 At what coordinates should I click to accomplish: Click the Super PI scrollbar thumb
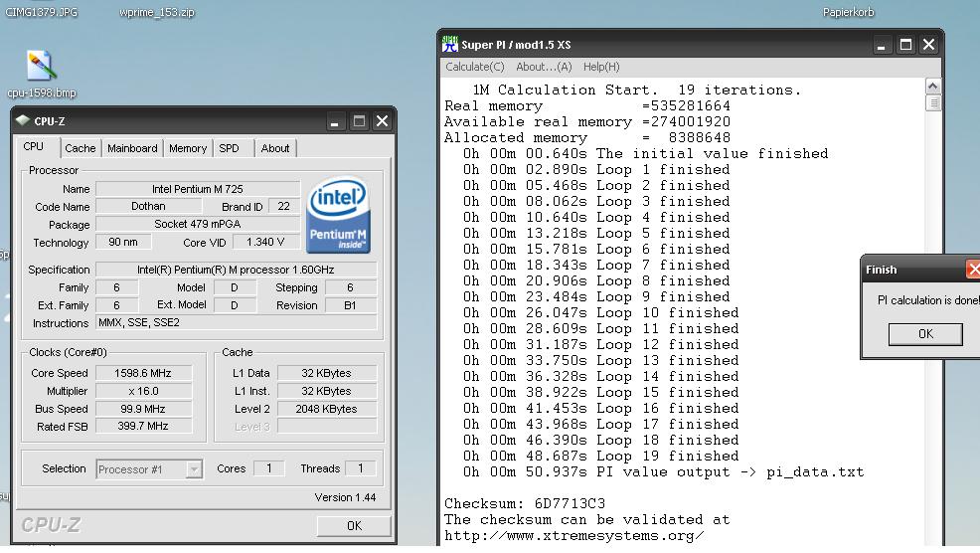point(932,103)
